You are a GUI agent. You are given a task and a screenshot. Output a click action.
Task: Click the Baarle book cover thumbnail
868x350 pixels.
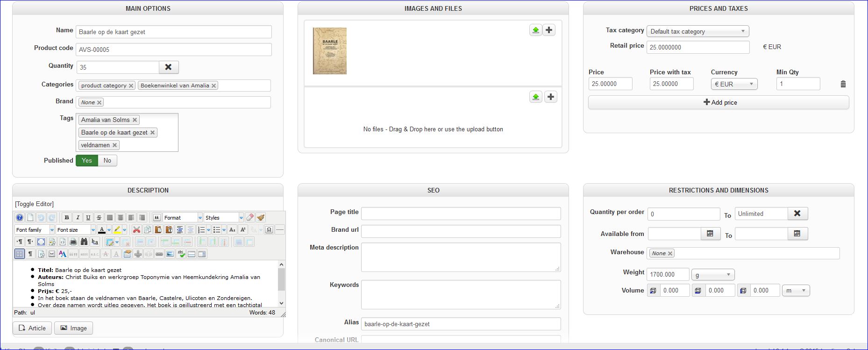pyautogui.click(x=330, y=51)
